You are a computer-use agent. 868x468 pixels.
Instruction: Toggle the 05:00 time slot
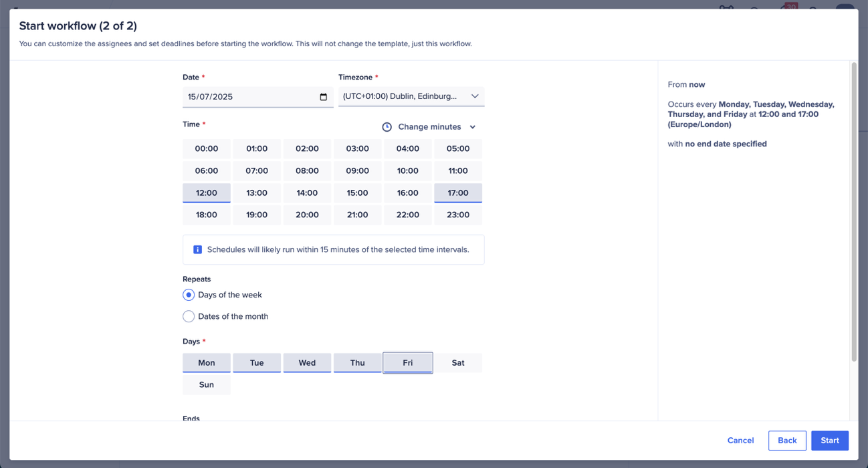(458, 148)
